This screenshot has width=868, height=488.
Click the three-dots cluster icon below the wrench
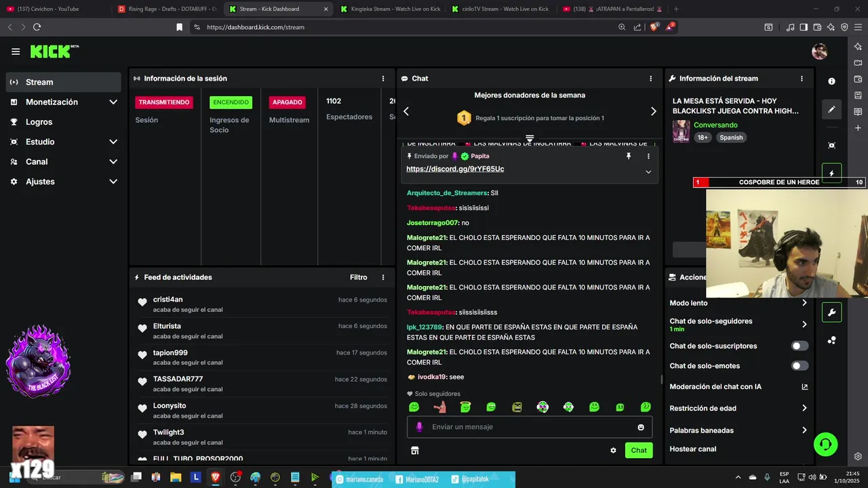(831, 340)
